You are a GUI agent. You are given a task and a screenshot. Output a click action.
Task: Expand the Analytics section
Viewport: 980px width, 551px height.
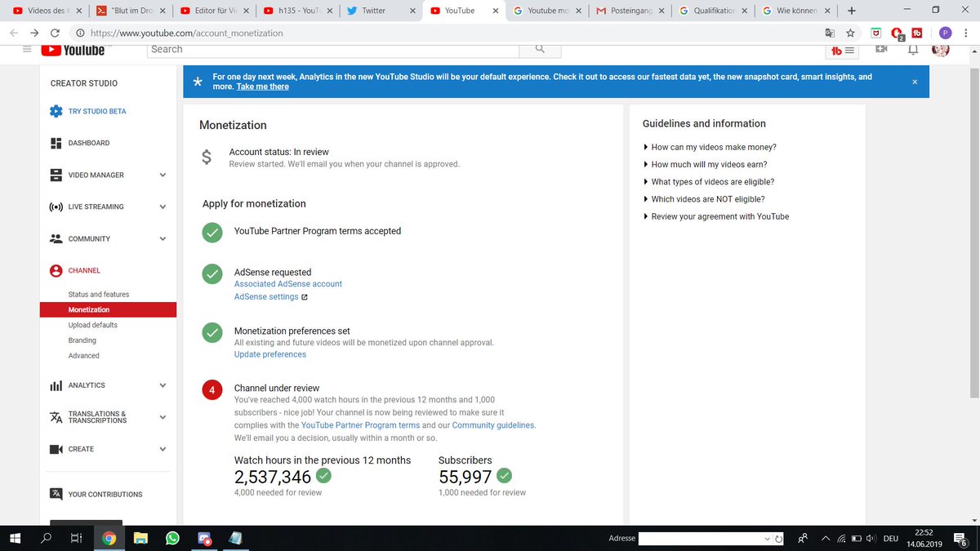click(x=163, y=385)
